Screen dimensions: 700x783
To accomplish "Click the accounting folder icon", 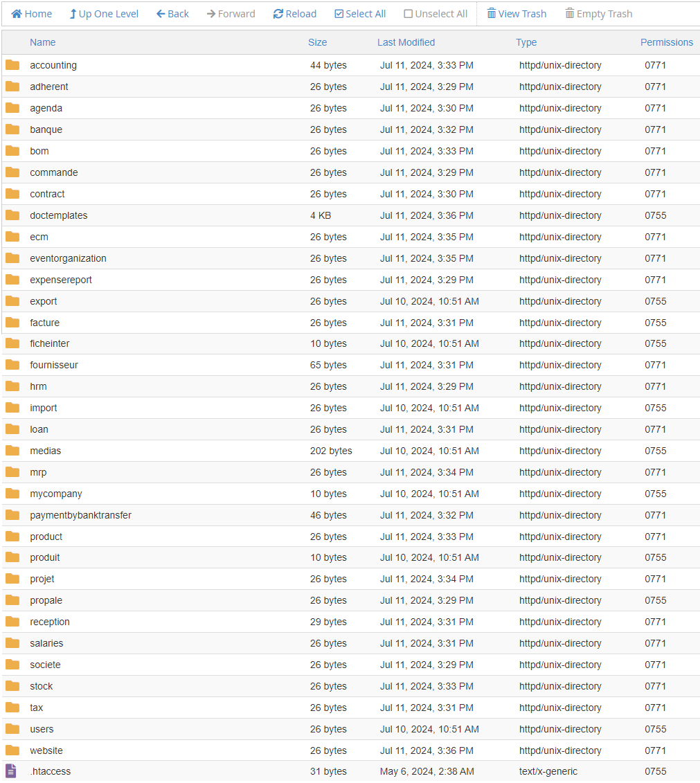I will pos(12,65).
